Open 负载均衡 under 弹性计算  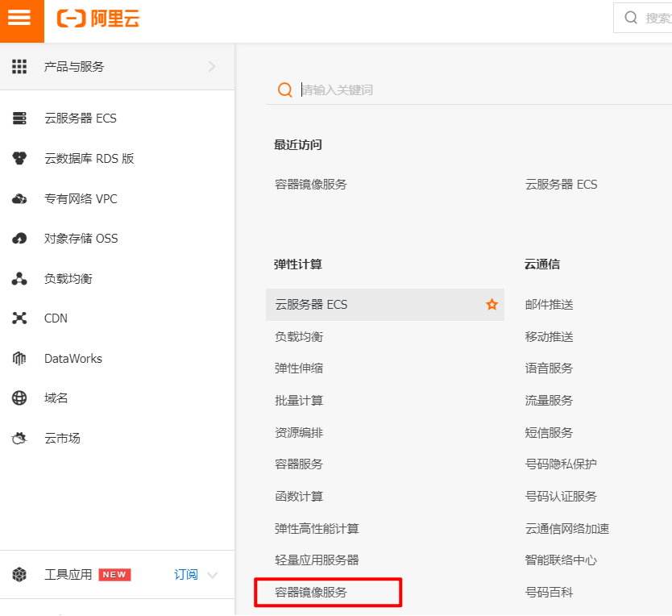pos(299,337)
